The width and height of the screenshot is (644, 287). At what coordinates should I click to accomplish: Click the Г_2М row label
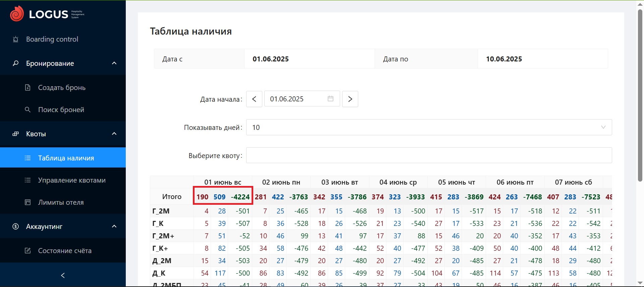[161, 211]
